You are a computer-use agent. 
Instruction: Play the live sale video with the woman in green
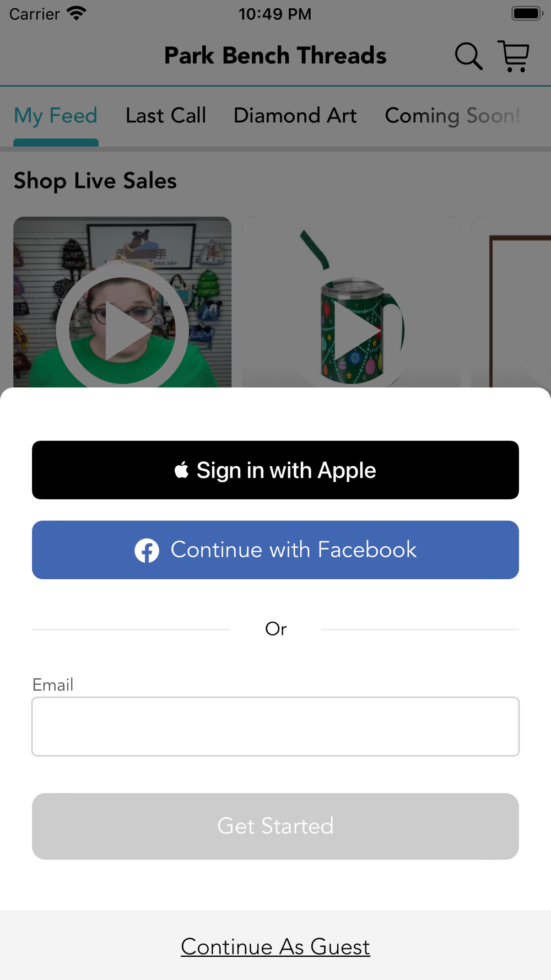coord(122,302)
